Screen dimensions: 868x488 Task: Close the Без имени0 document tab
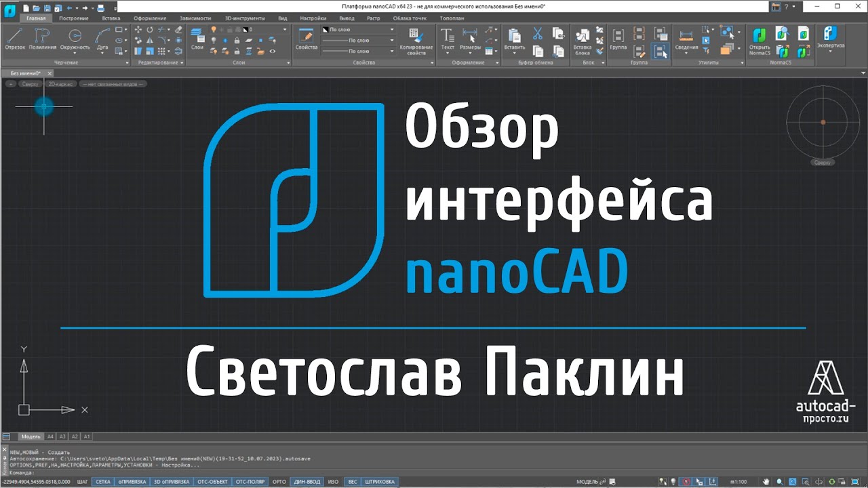50,73
